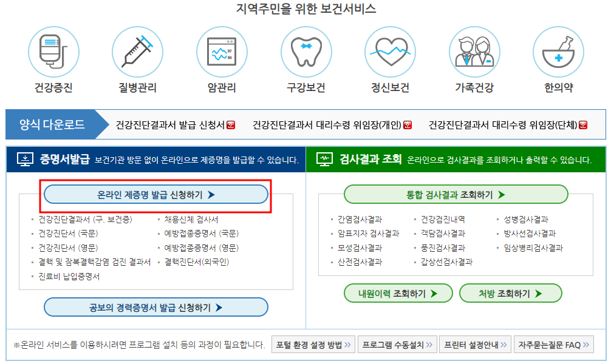Click the 내원이력 조회하기 button

pyautogui.click(x=398, y=293)
